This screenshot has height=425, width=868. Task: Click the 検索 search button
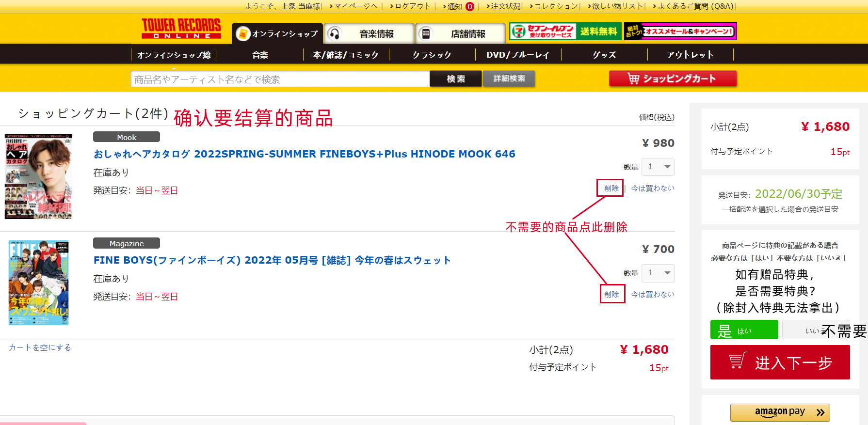[x=456, y=79]
